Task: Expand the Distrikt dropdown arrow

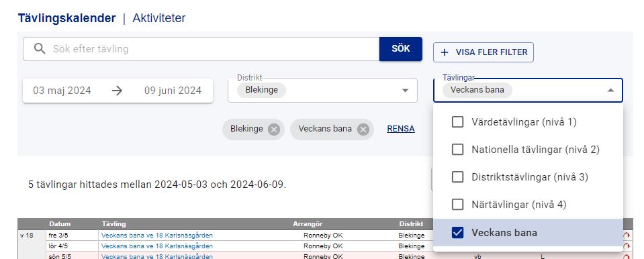Action: pos(406,91)
